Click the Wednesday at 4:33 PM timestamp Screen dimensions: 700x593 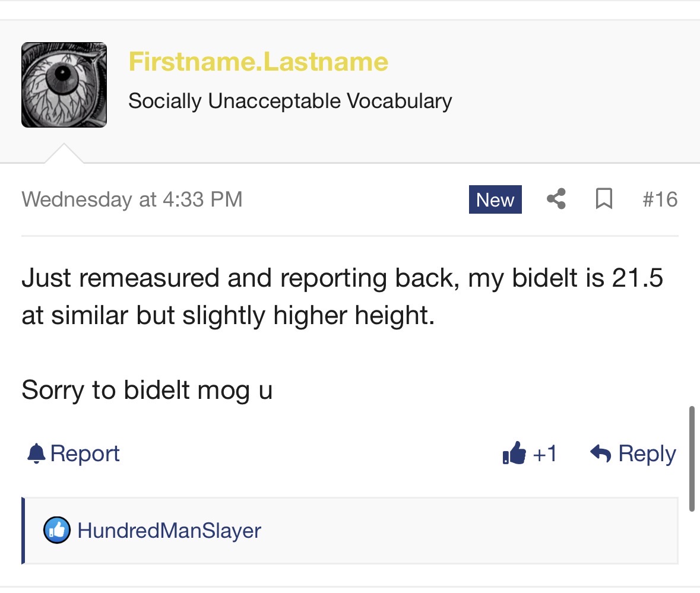pyautogui.click(x=132, y=199)
